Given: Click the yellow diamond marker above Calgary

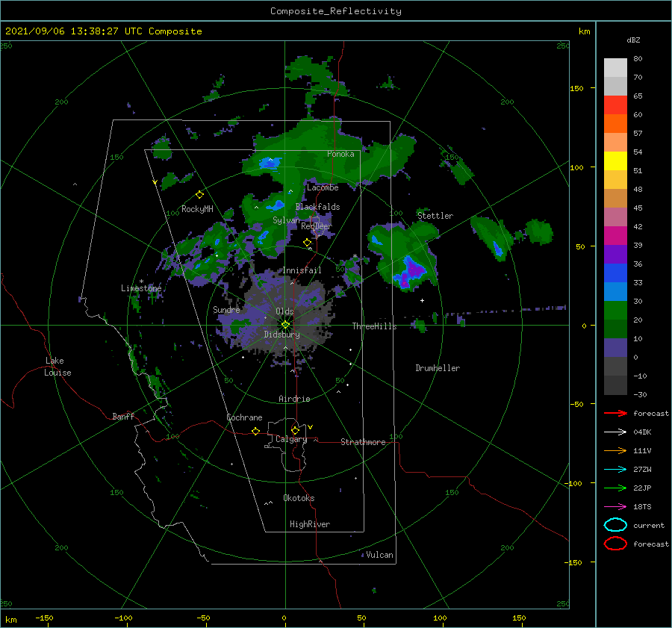Looking at the screenshot, I should pos(295,430).
